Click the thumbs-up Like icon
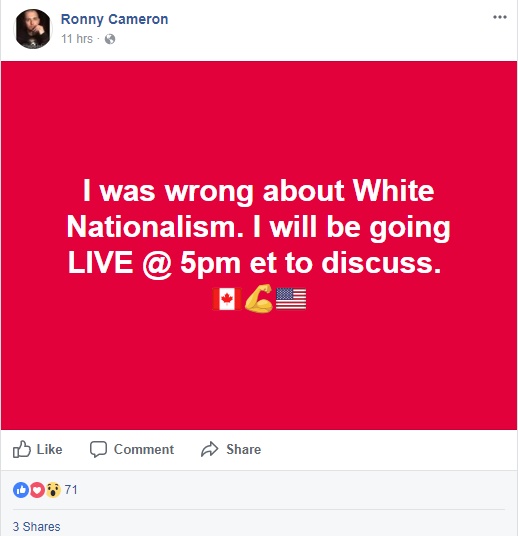518x536 pixels. (x=22, y=449)
